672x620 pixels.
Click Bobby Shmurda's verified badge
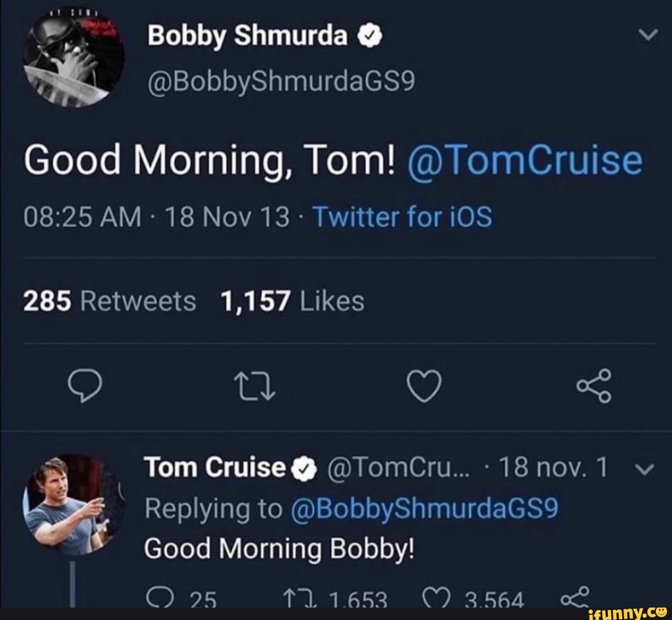point(370,35)
